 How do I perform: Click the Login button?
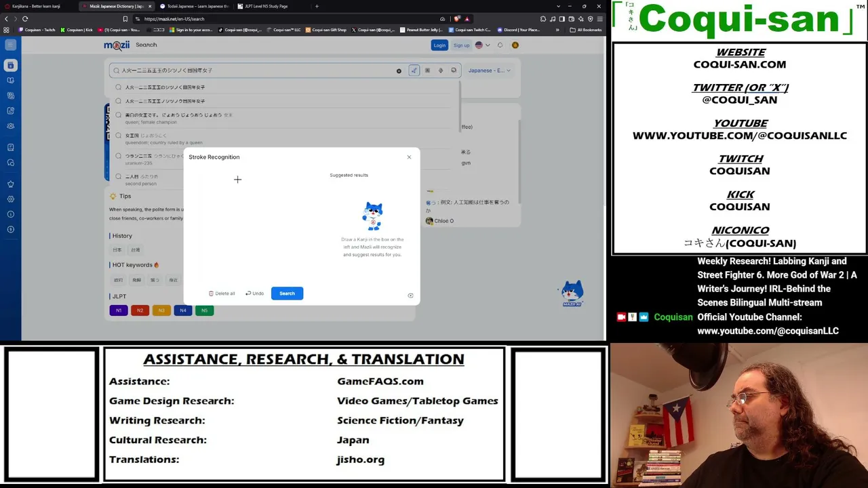[439, 45]
